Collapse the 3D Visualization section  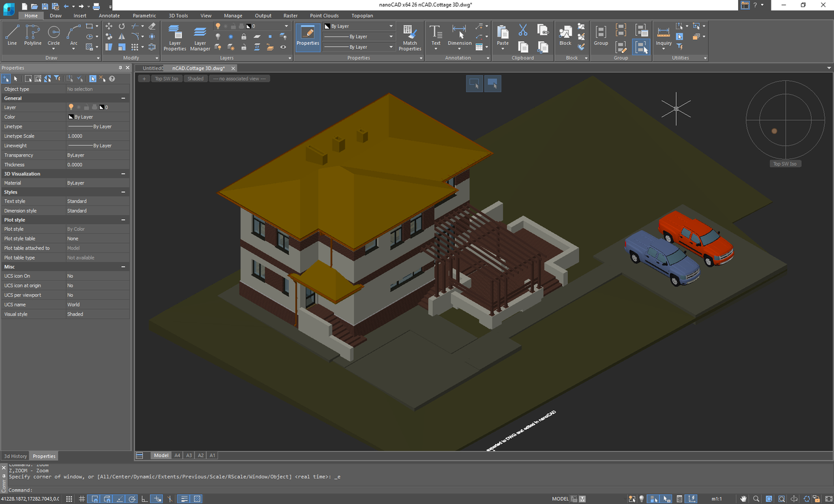123,174
